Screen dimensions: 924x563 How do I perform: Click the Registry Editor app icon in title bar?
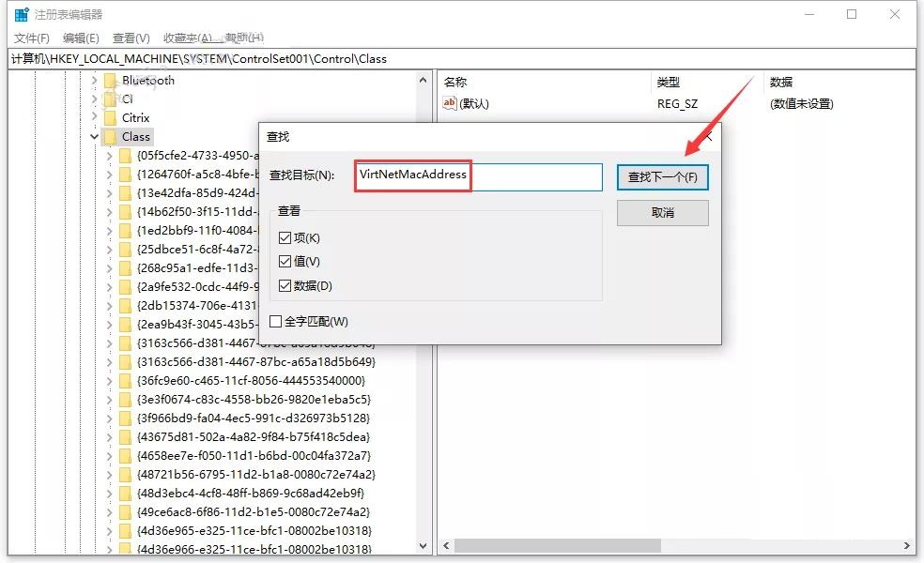(22, 14)
